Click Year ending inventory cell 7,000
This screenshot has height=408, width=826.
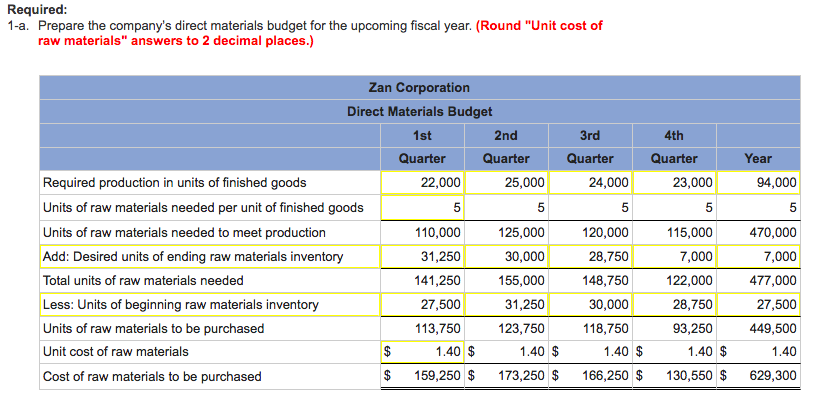[758, 257]
